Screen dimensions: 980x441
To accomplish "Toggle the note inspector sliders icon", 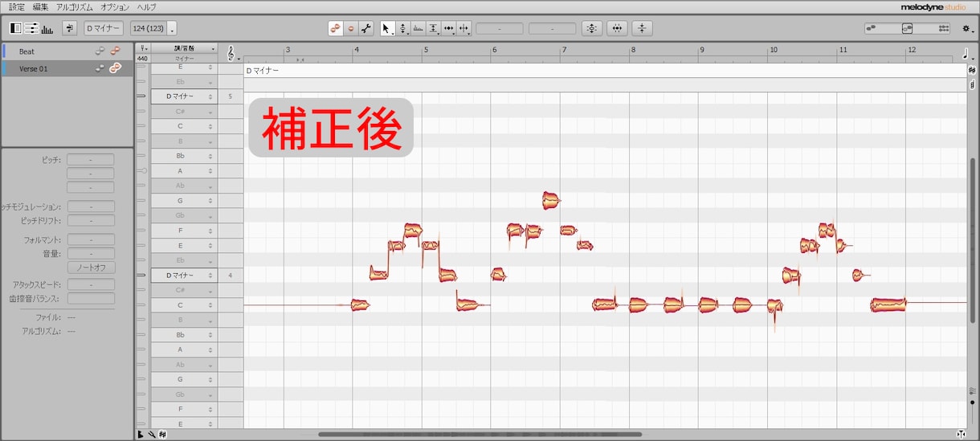I will [31, 28].
